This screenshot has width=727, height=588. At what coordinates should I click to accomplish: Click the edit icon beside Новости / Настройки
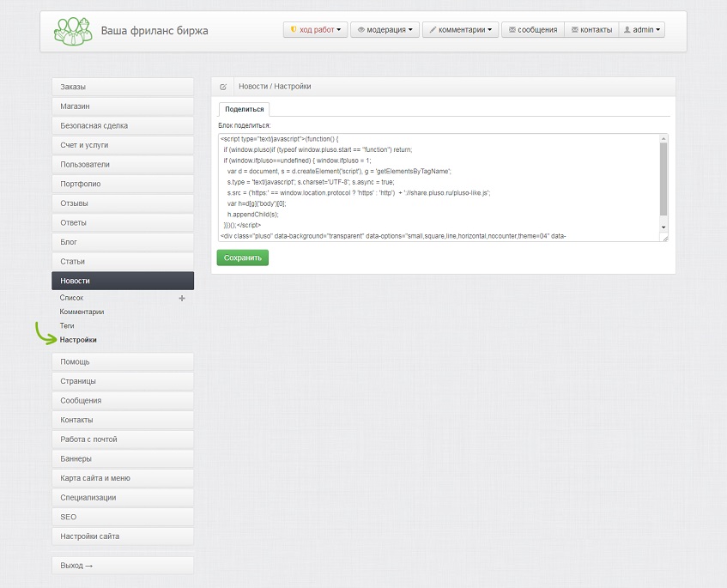click(x=223, y=87)
